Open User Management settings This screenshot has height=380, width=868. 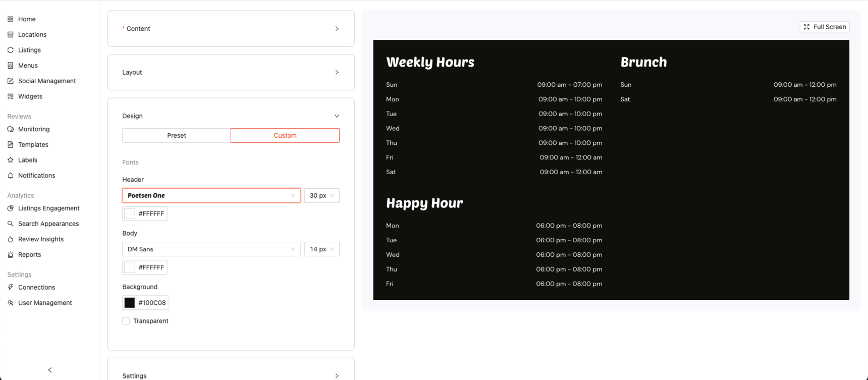coord(45,303)
